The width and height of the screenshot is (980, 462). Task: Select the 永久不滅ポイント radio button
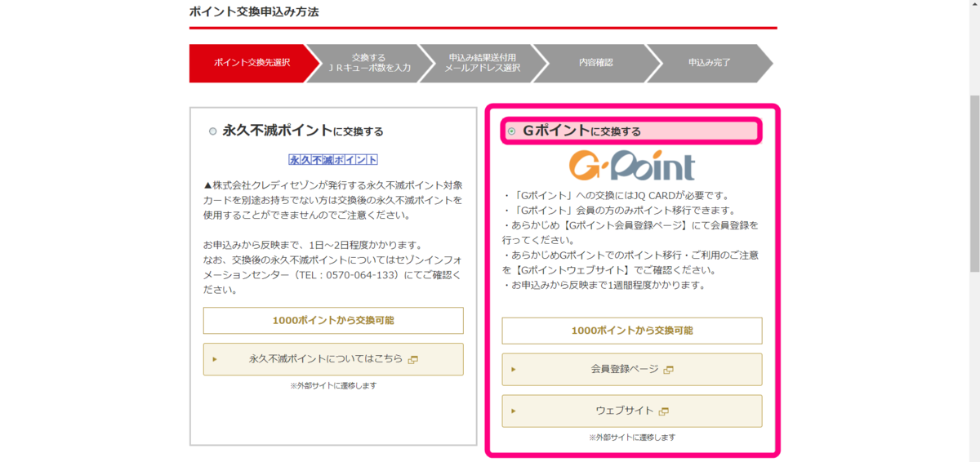213,131
